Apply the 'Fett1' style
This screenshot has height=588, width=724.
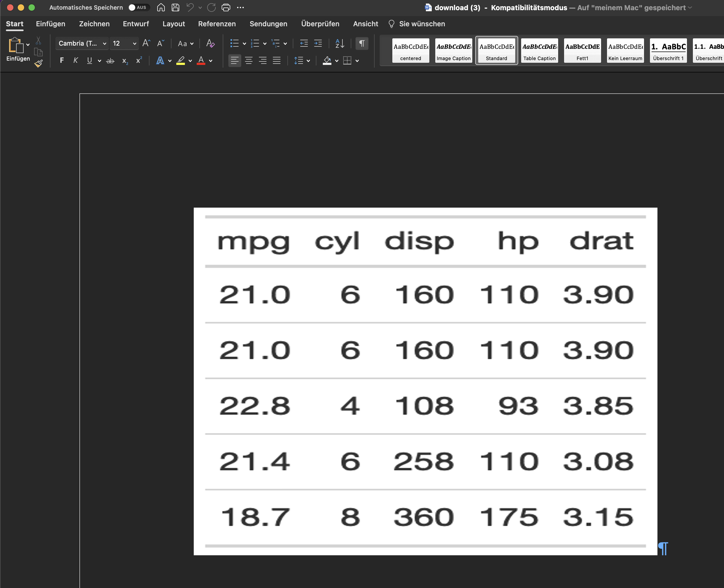(x=582, y=50)
